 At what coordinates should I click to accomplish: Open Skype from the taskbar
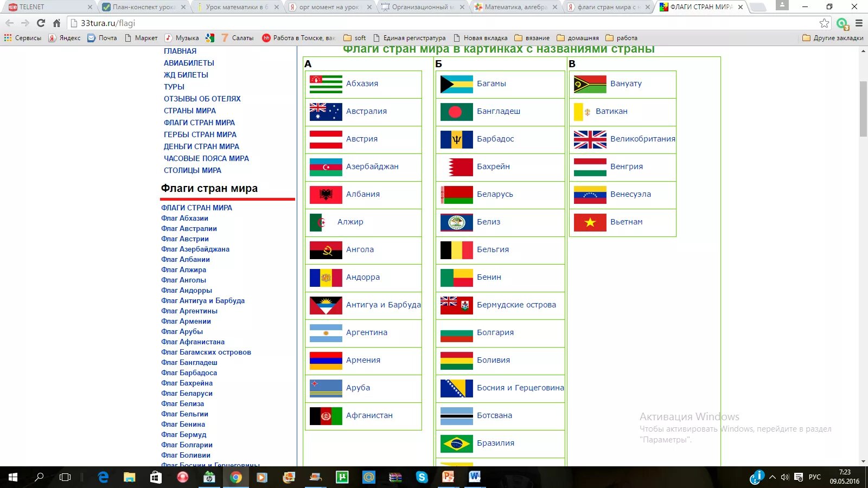pyautogui.click(x=422, y=477)
